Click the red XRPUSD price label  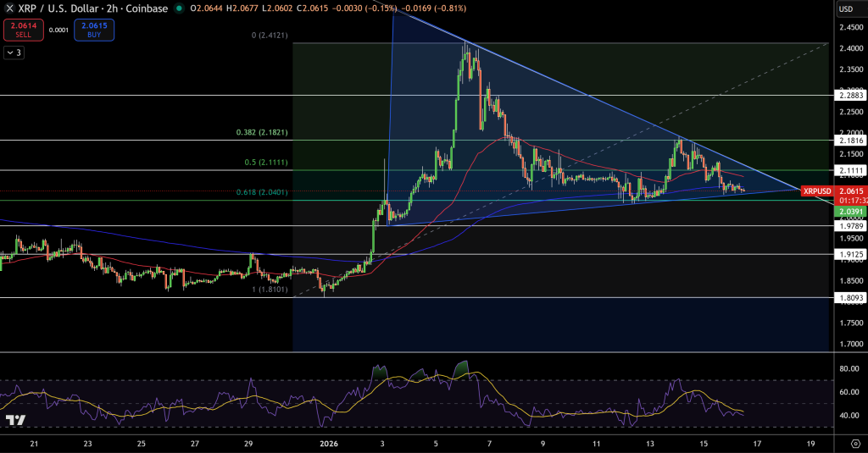point(817,191)
